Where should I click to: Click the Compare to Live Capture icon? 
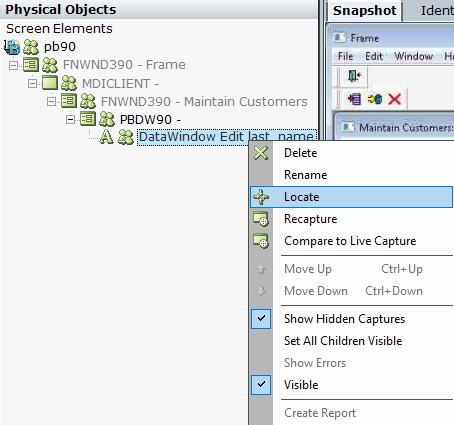(x=261, y=241)
